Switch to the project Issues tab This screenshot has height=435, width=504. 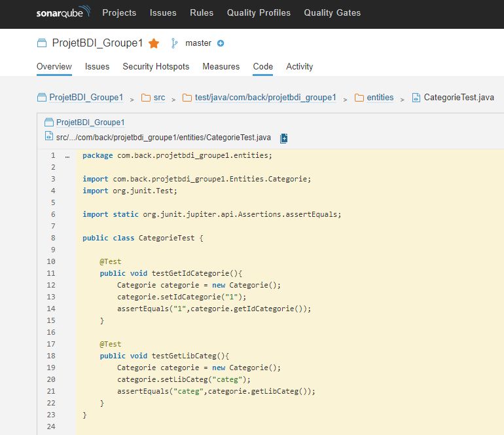(97, 67)
